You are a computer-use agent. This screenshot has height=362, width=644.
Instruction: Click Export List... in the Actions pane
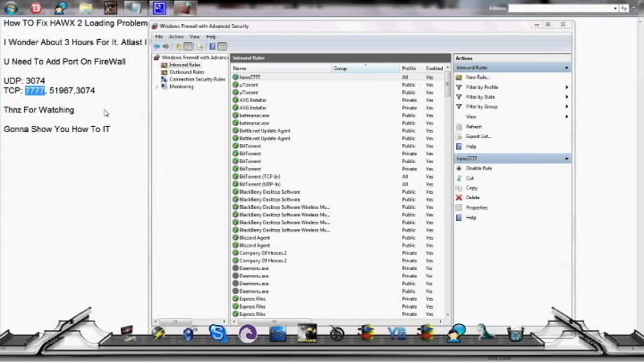478,136
